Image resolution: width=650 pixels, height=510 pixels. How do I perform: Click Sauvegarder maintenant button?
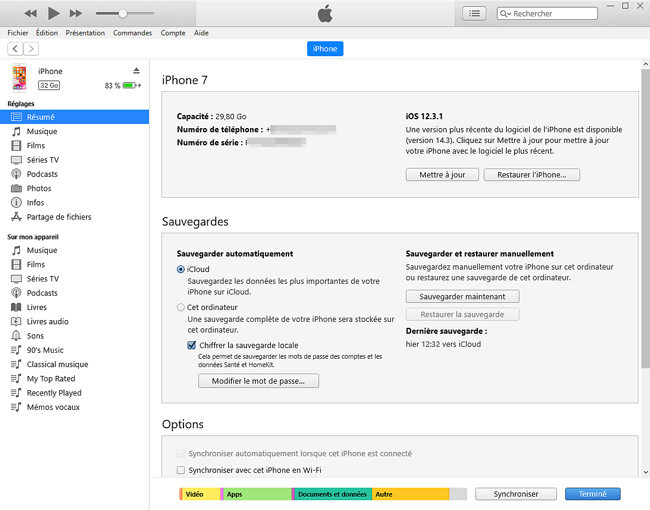pos(462,296)
